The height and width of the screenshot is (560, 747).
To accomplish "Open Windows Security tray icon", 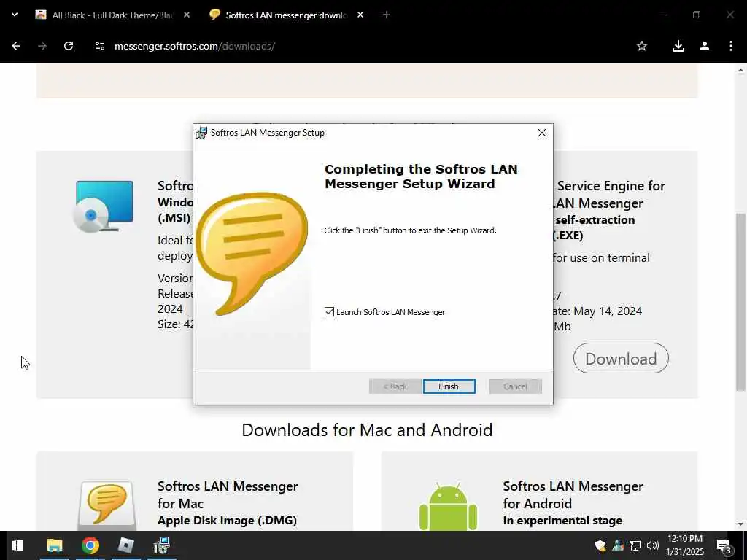I will click(x=600, y=545).
